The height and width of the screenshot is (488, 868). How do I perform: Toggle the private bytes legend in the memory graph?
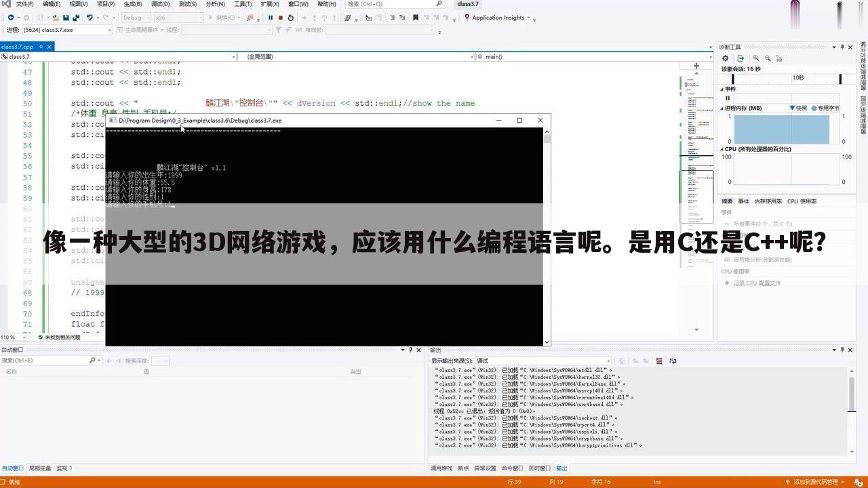824,108
